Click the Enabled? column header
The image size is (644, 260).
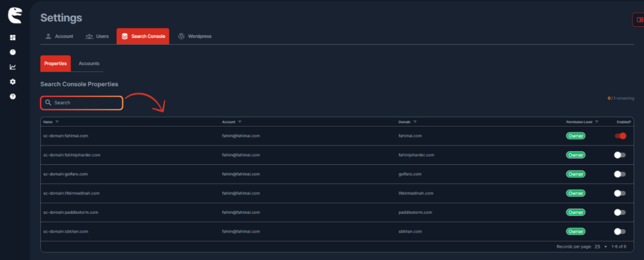point(624,122)
